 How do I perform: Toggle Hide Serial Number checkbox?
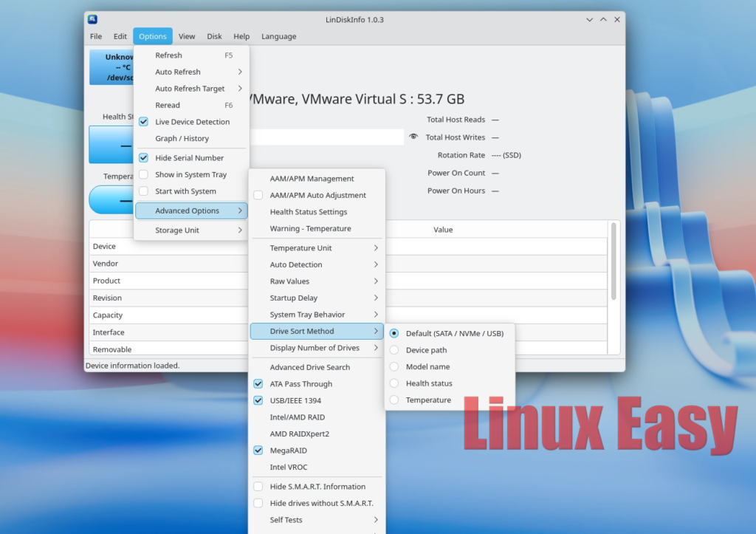point(143,158)
